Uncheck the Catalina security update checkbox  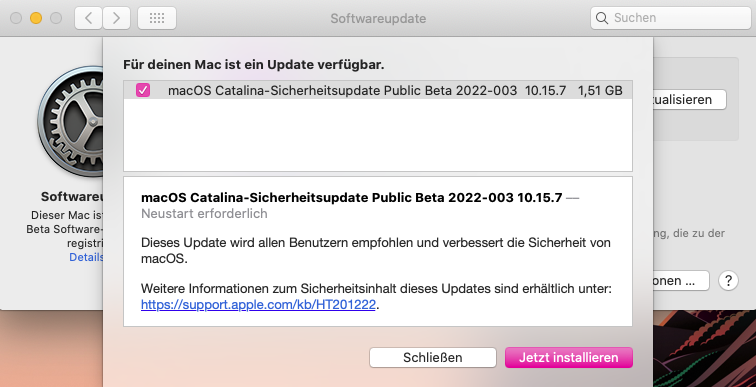tap(143, 90)
